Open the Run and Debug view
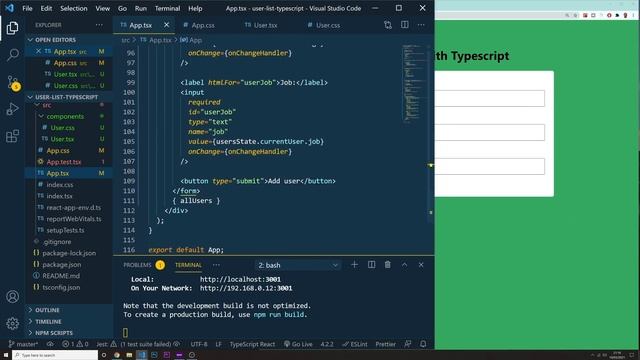 coord(12,109)
